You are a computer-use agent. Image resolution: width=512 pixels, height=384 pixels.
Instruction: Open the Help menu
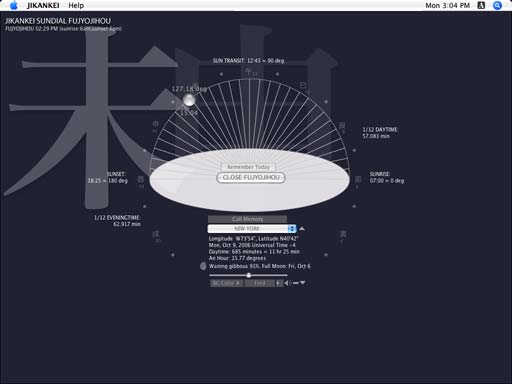point(76,5)
